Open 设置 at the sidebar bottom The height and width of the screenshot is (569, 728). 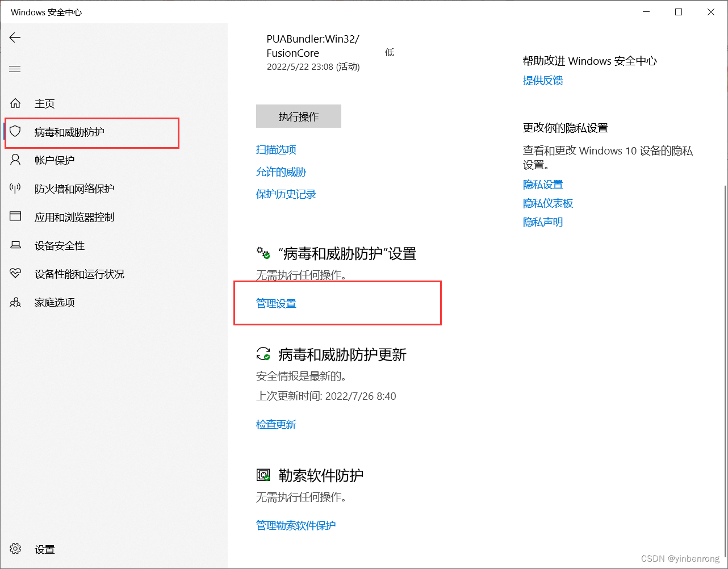pyautogui.click(x=45, y=549)
